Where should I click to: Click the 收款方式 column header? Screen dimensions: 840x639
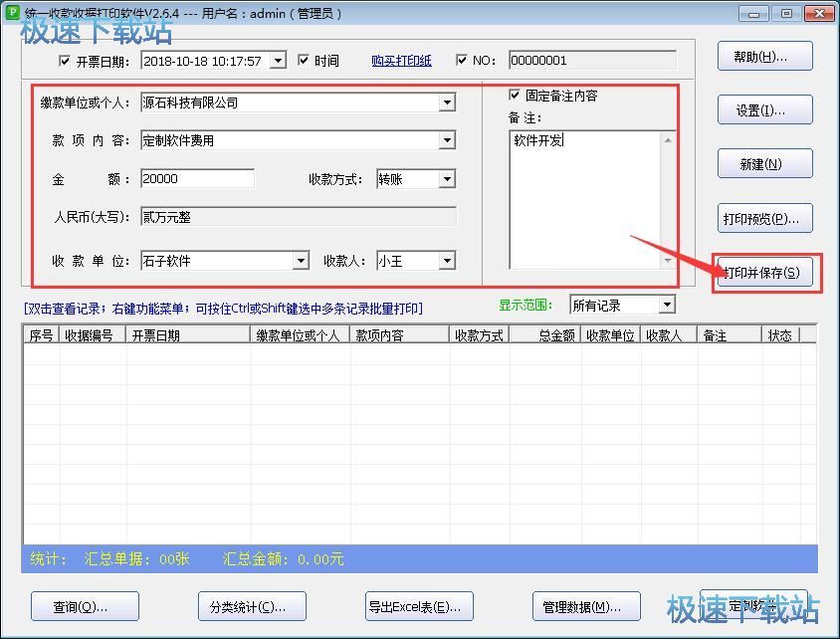(x=479, y=335)
